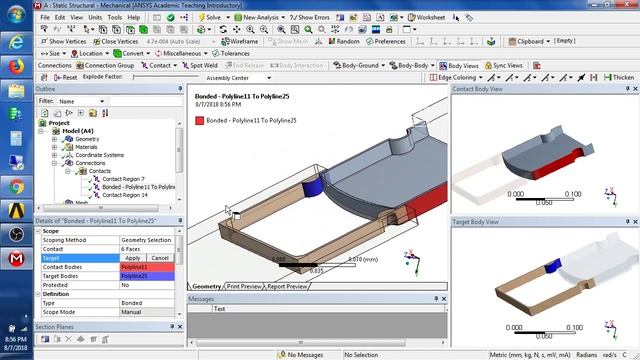This screenshot has height=360, width=640.
Task: Open the Tools menu
Action: pos(115,18)
